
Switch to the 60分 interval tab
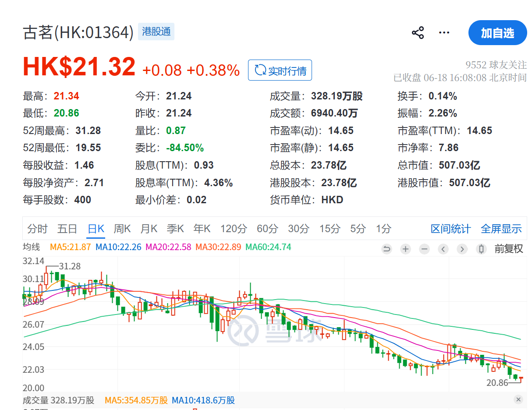pos(267,229)
